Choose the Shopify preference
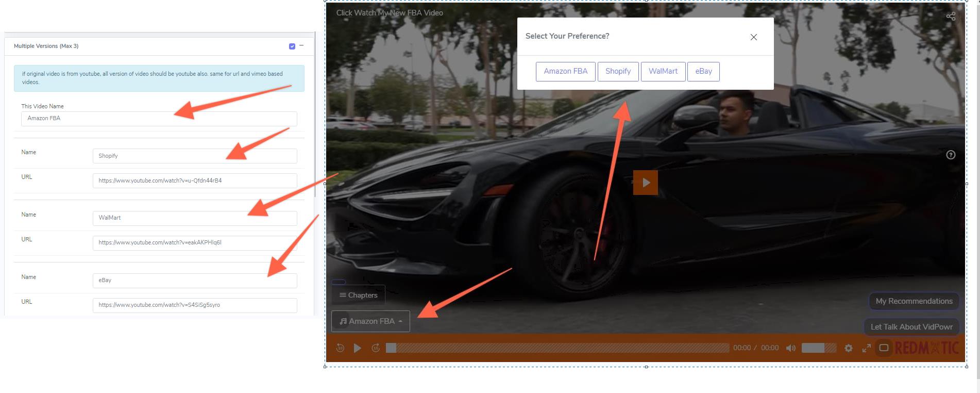The image size is (980, 393). 618,71
